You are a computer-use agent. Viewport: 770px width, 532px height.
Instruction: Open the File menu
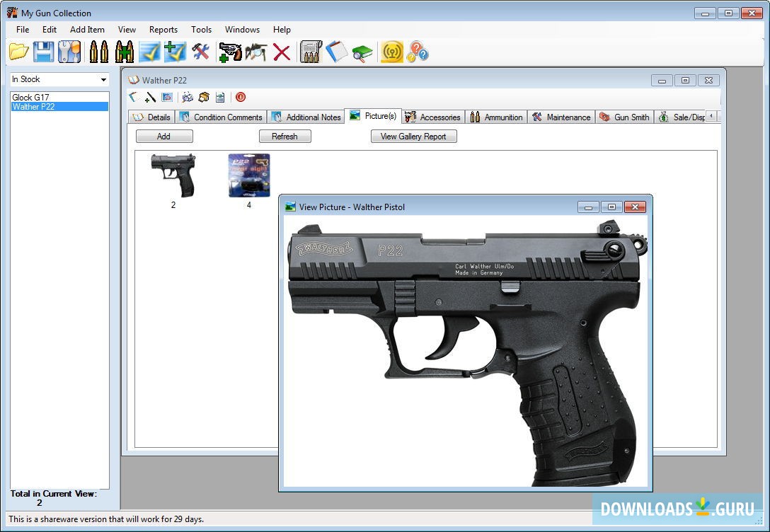pos(23,30)
